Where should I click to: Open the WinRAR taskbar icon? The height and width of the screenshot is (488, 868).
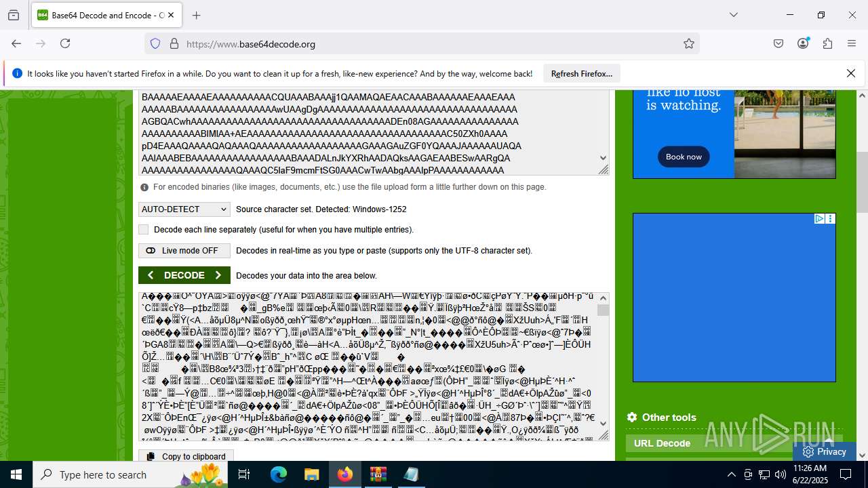(x=378, y=474)
